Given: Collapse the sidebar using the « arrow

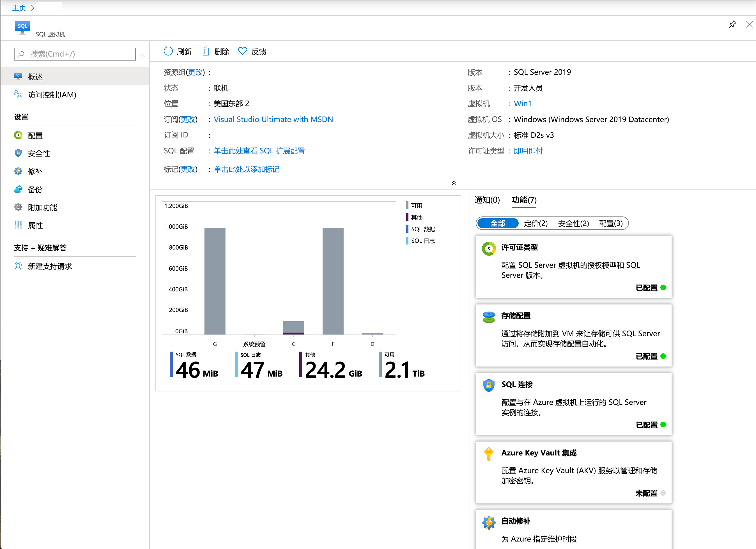Looking at the screenshot, I should [143, 55].
